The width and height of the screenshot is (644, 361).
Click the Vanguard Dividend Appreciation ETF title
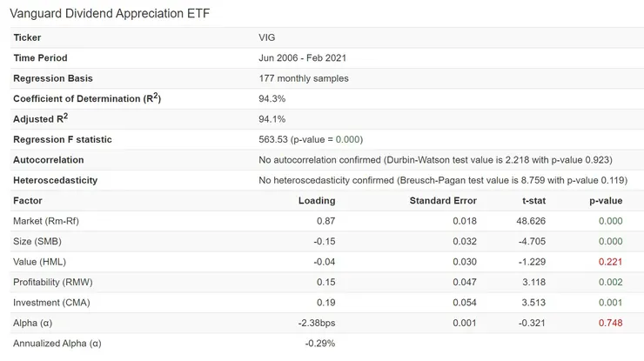tap(110, 15)
